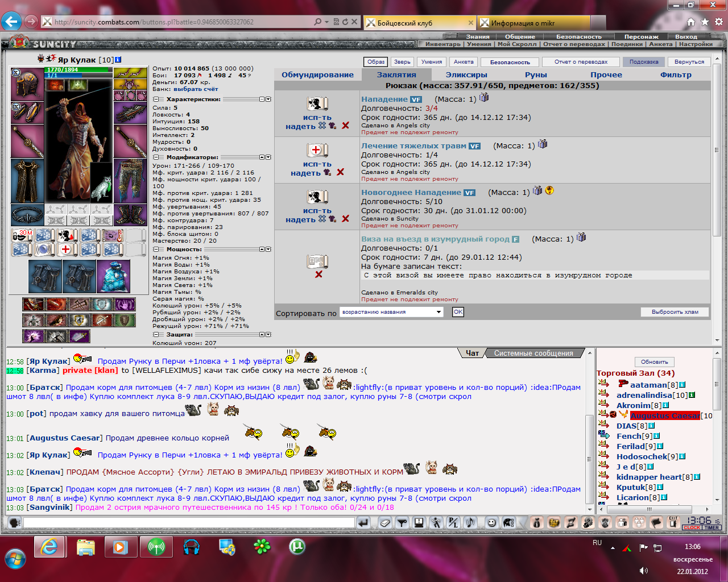The width and height of the screenshot is (728, 582).
Task: Open Поединки submenu item
Action: pos(627,44)
